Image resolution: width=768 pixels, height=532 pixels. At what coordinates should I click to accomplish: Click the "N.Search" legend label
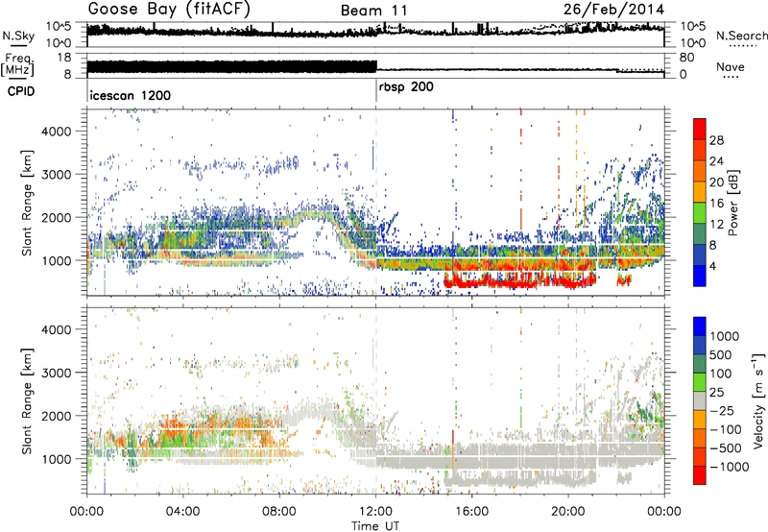coord(741,36)
